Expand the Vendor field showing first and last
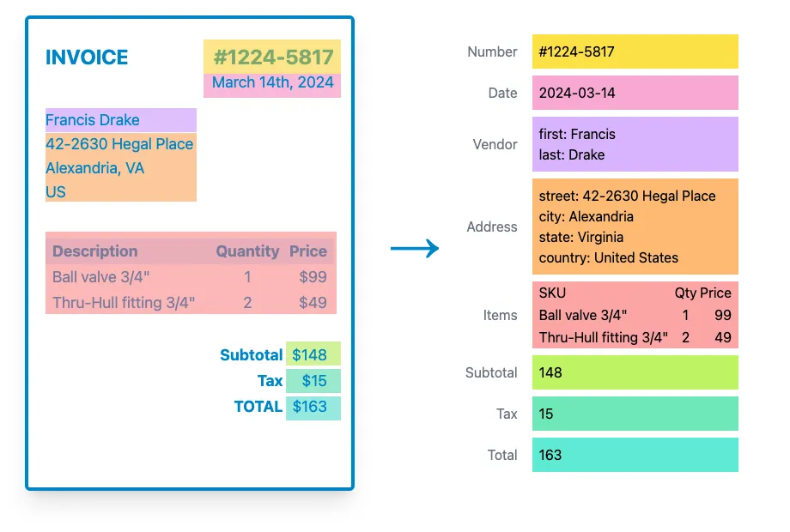 click(635, 143)
